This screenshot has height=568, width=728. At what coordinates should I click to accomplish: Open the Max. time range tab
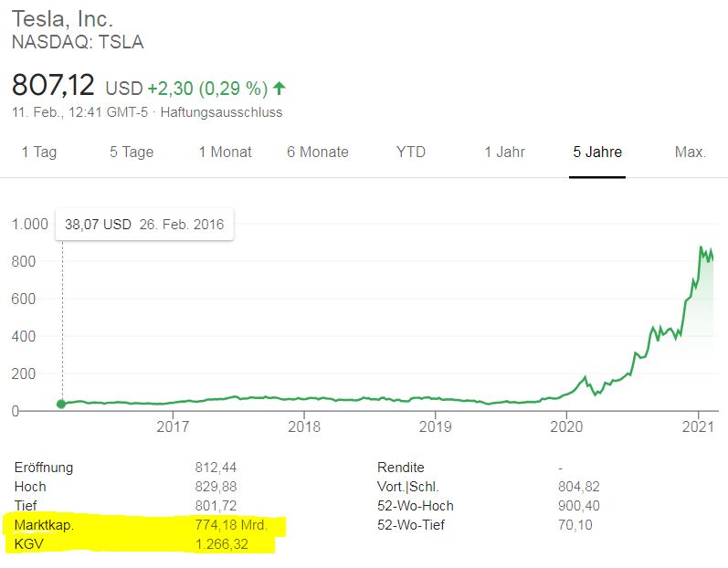pos(690,152)
